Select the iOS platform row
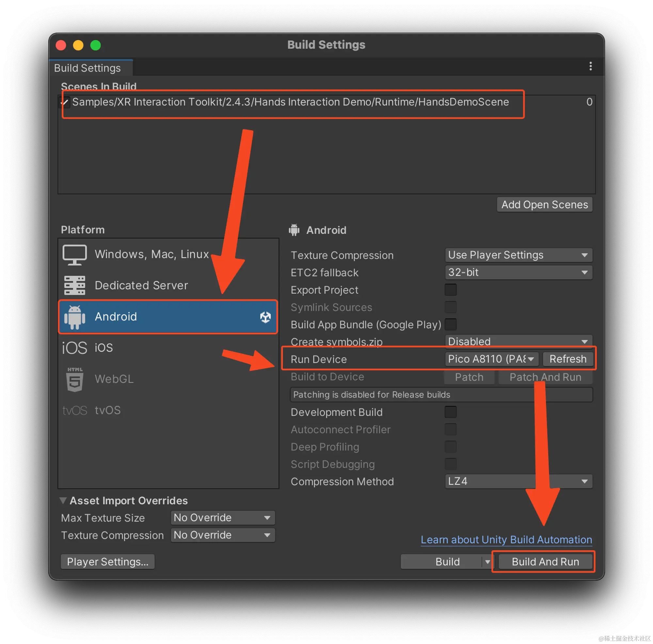The width and height of the screenshot is (653, 644). (x=168, y=348)
